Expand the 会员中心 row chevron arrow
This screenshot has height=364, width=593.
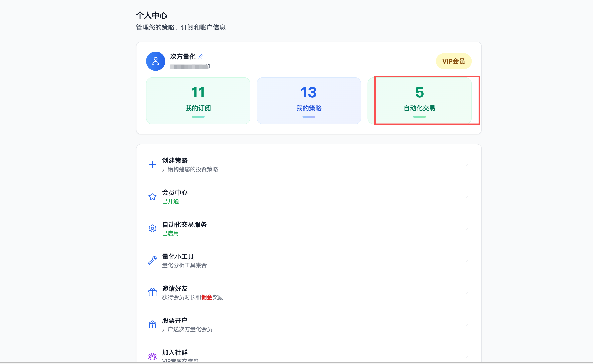[x=467, y=196]
